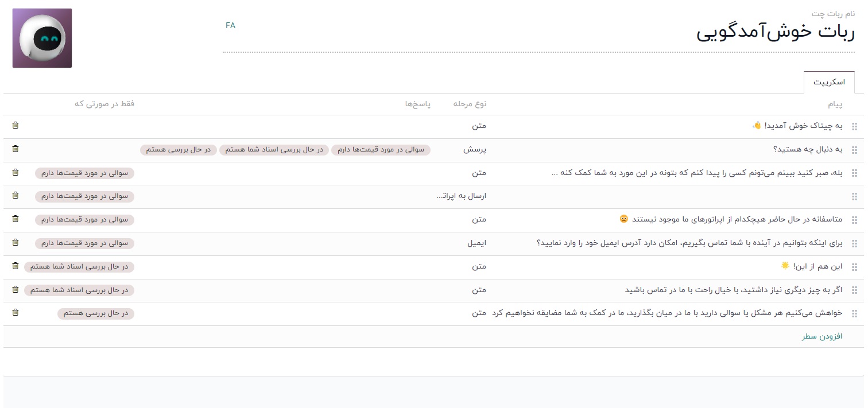This screenshot has height=408, width=868.
Task: Remove the 'اگر به چیز دیگری نیاز داشتید' row with its trash icon
Action: 15,289
